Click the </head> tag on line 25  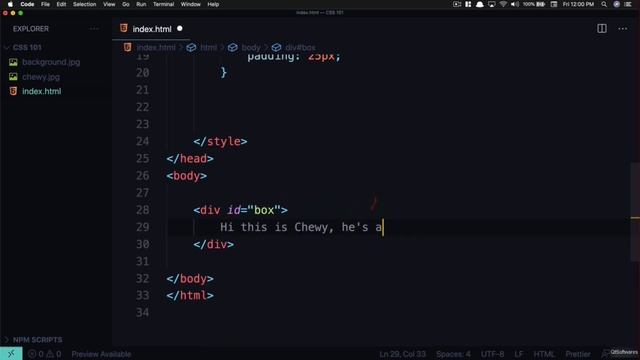[190, 158]
